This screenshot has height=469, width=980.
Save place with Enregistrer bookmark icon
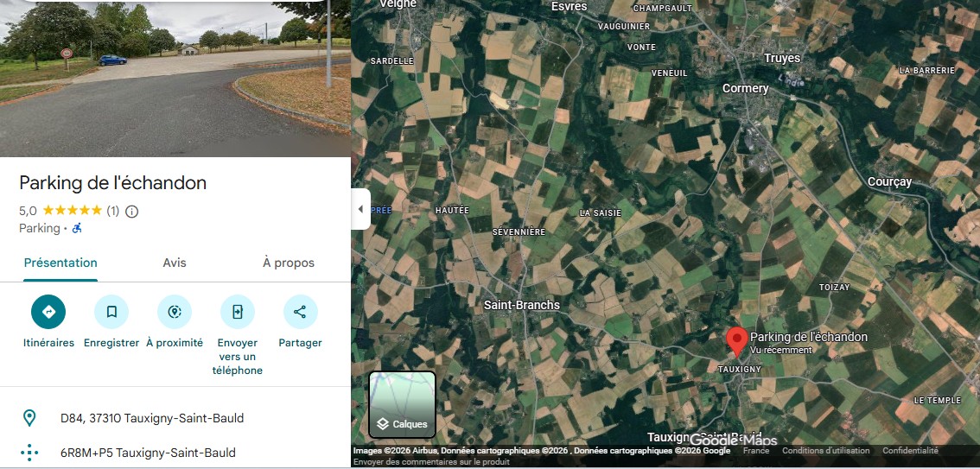coord(111,312)
